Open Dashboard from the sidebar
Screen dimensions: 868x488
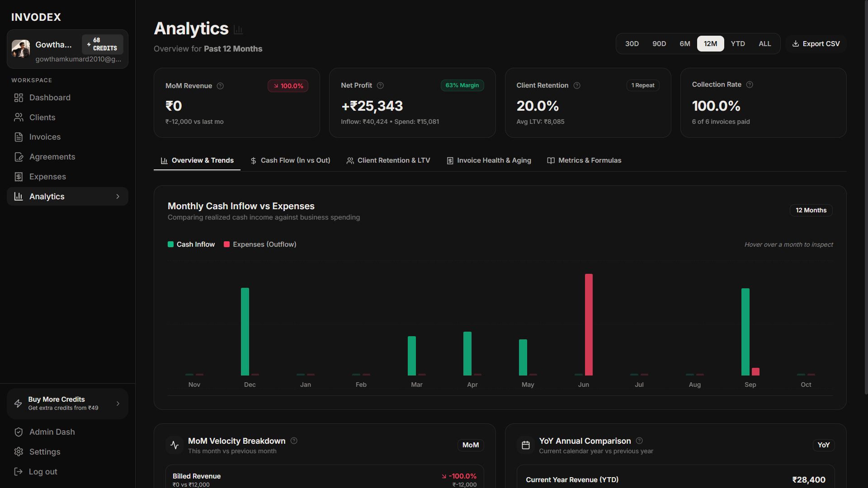click(x=67, y=98)
